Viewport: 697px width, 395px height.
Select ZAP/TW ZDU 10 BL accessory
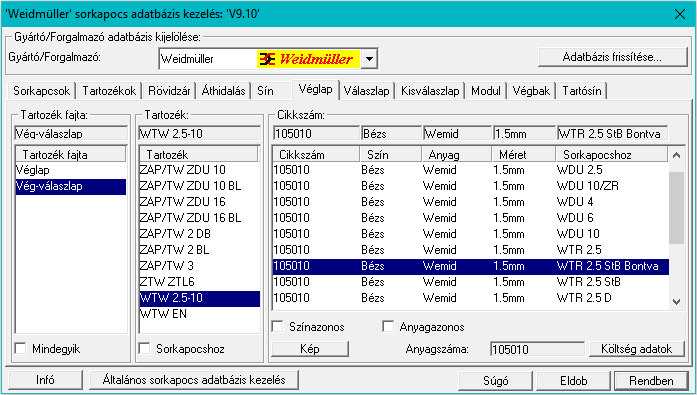pyautogui.click(x=200, y=186)
